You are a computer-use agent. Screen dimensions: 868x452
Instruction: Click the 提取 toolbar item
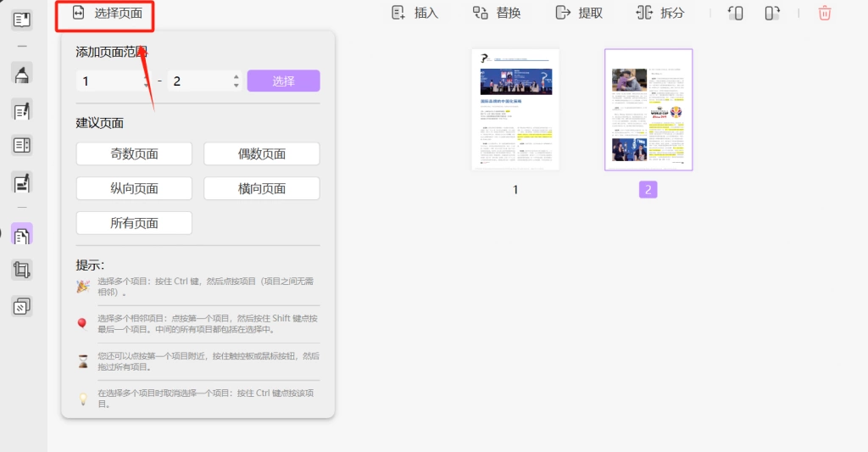579,13
